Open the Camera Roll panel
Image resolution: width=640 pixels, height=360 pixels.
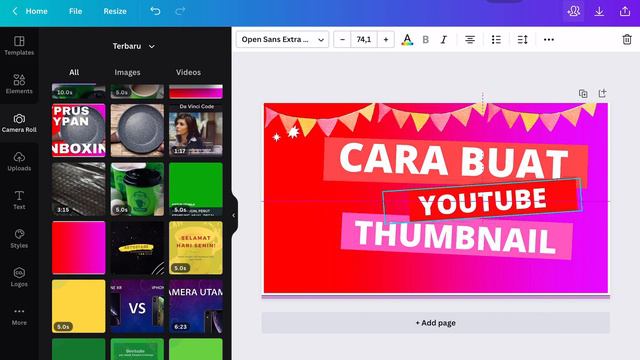coord(19,123)
